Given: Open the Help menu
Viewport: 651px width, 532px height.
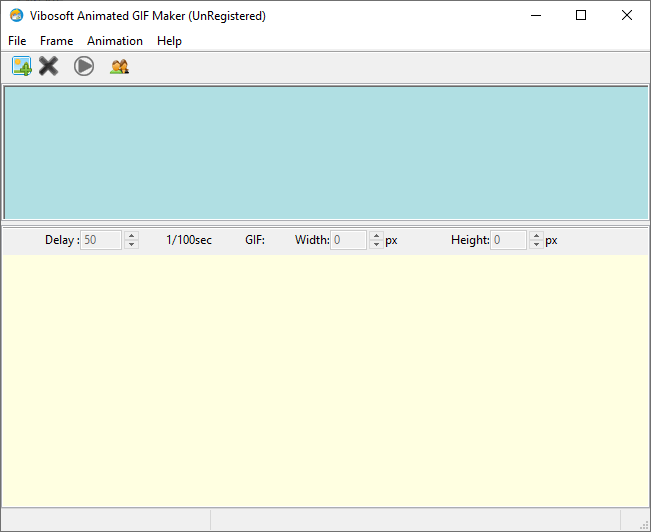Looking at the screenshot, I should (x=169, y=41).
